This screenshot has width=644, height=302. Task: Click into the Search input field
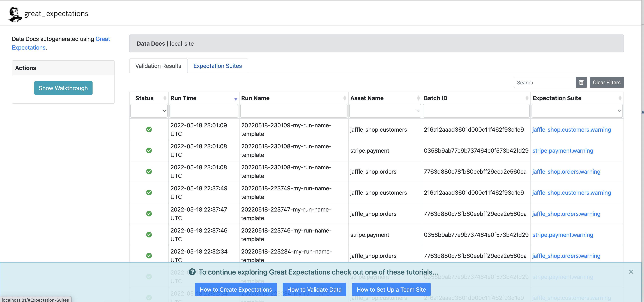pyautogui.click(x=544, y=82)
